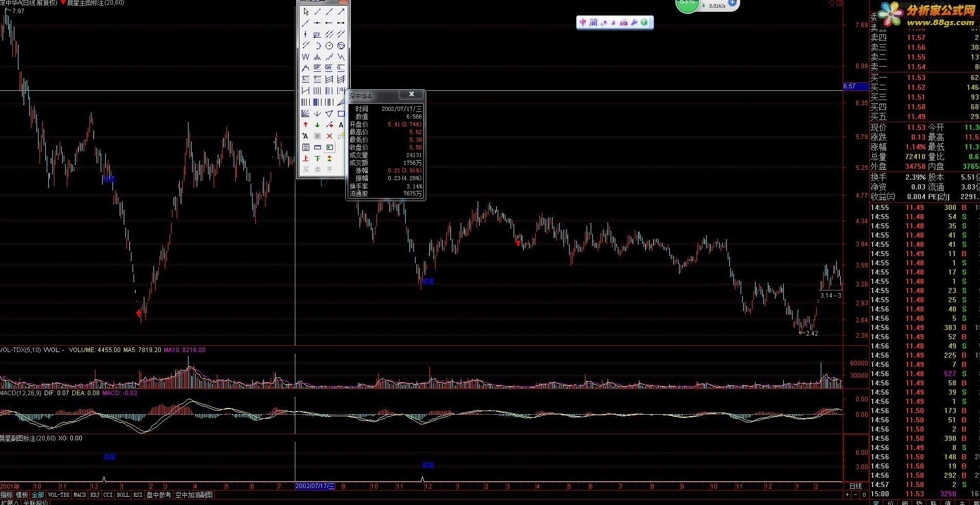Switch to the CCI indicator tab
The height and width of the screenshot is (505, 980).
click(108, 495)
